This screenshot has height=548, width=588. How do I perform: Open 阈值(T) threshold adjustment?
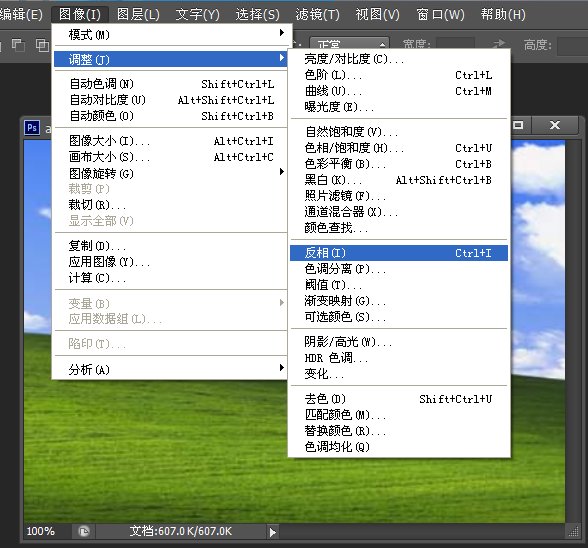tap(399, 285)
